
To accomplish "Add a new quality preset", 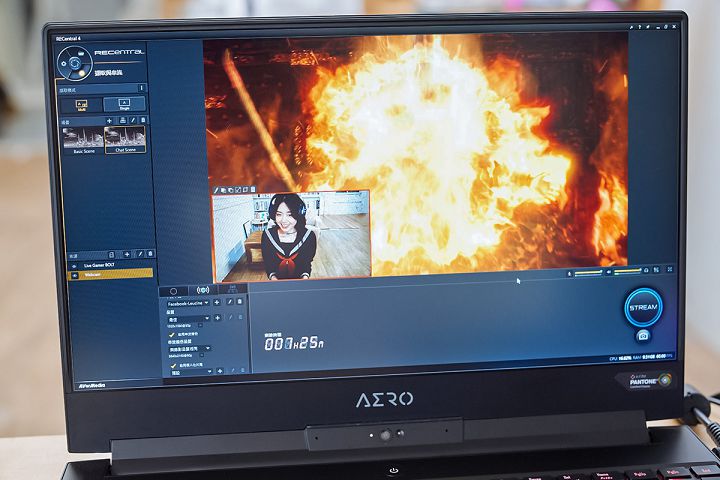I will click(217, 318).
